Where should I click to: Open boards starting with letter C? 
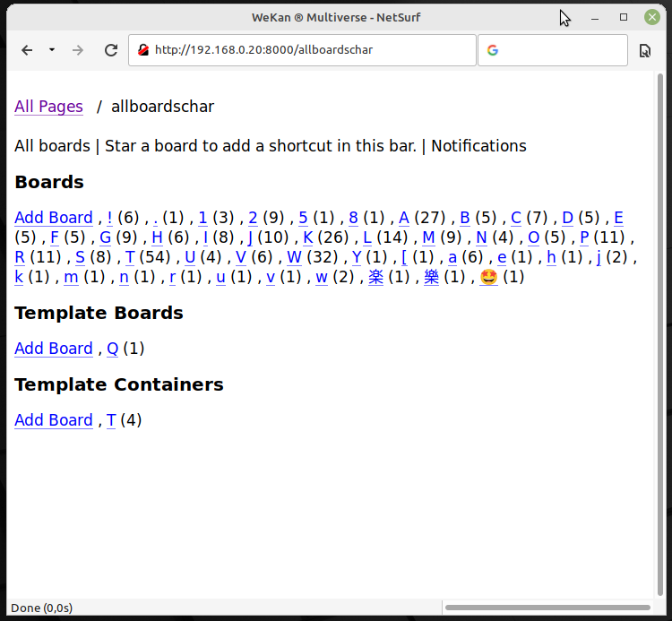516,217
